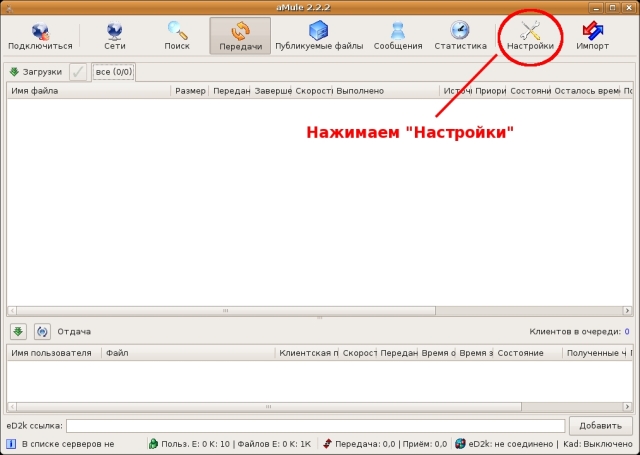Open Настройки preferences with wrench icon
The height and width of the screenshot is (455, 640).
coord(530,35)
